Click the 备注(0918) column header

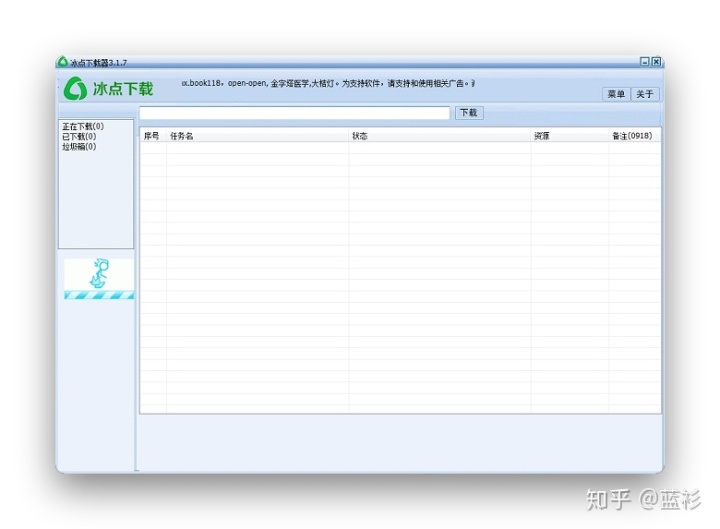pyautogui.click(x=635, y=136)
